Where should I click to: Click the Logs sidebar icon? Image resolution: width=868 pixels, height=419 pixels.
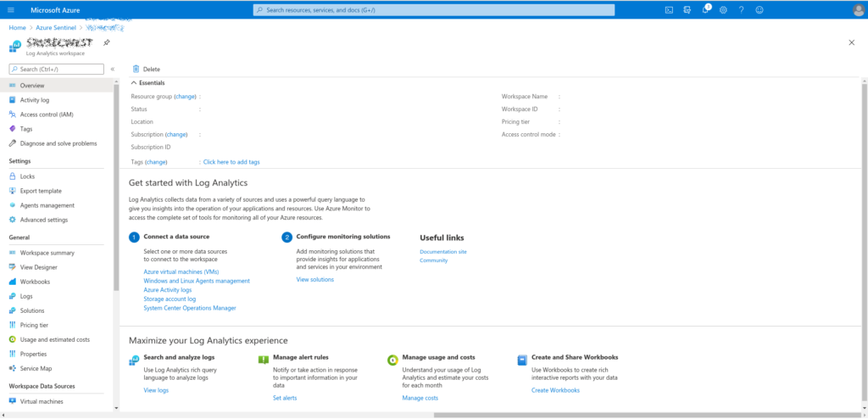(12, 296)
